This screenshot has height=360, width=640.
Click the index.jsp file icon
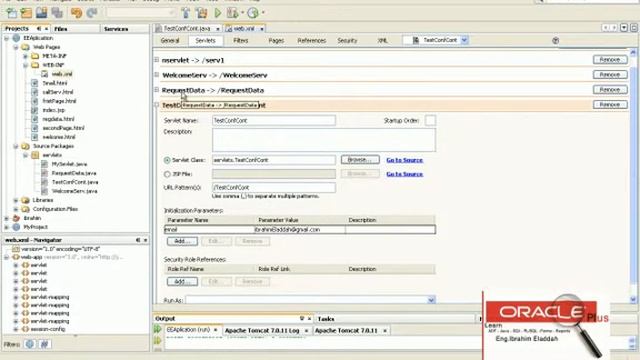pyautogui.click(x=35, y=110)
